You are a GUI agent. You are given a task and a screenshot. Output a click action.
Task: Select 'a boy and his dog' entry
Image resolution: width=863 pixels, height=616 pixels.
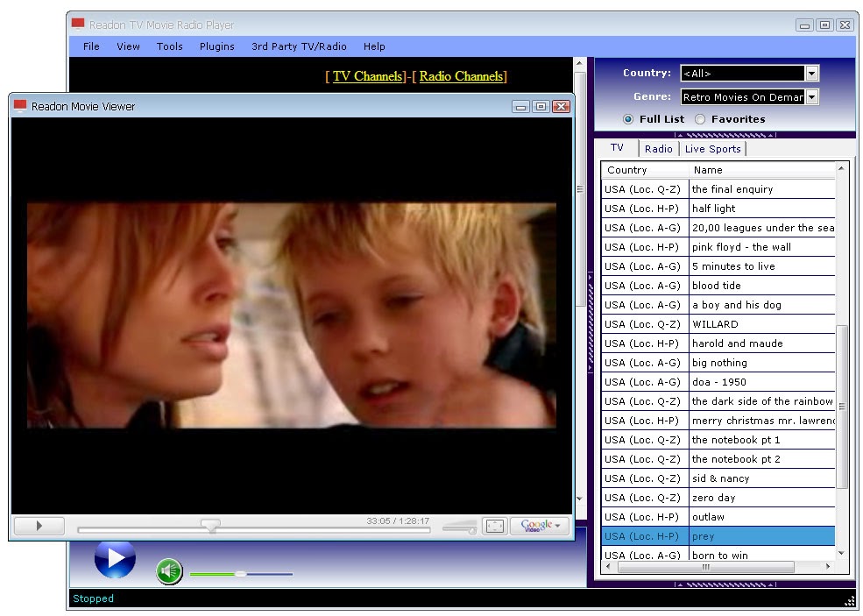pos(718,305)
